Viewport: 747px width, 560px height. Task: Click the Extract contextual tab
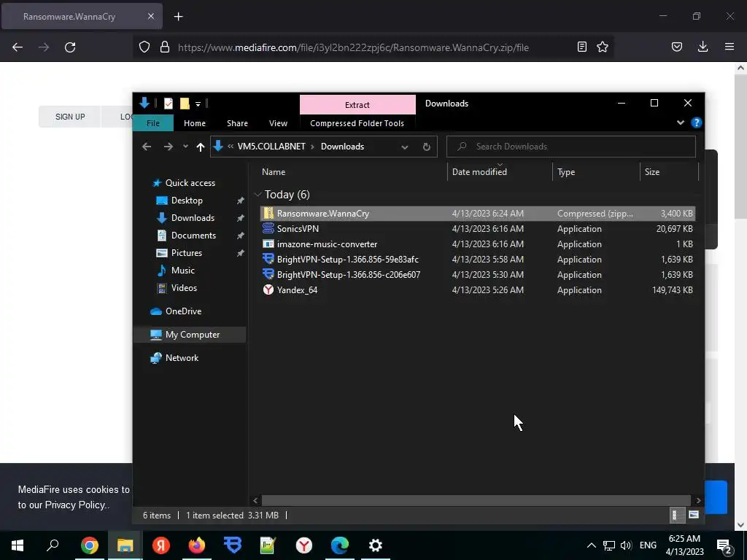pos(357,105)
